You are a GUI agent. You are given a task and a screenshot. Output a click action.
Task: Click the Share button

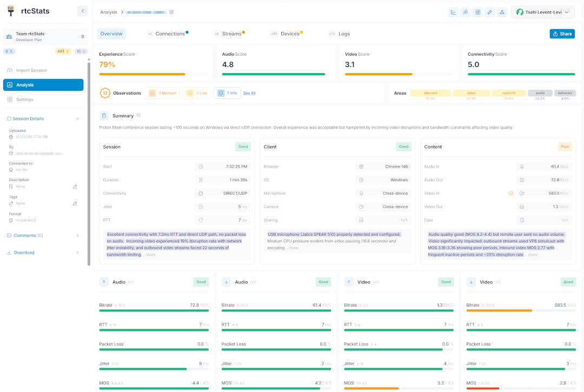pos(562,34)
